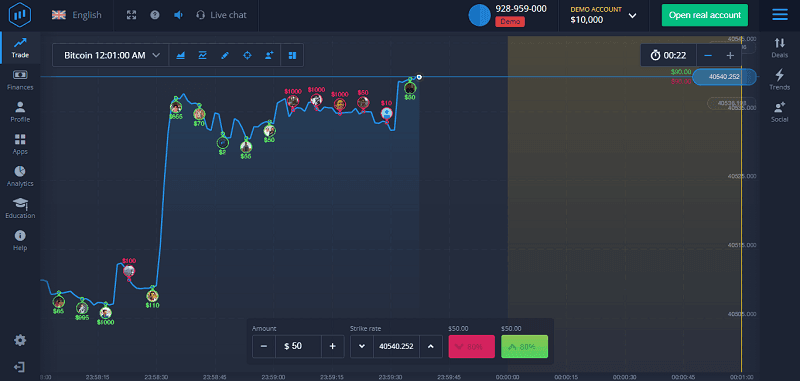Click the crosshair target tool

[x=247, y=55]
